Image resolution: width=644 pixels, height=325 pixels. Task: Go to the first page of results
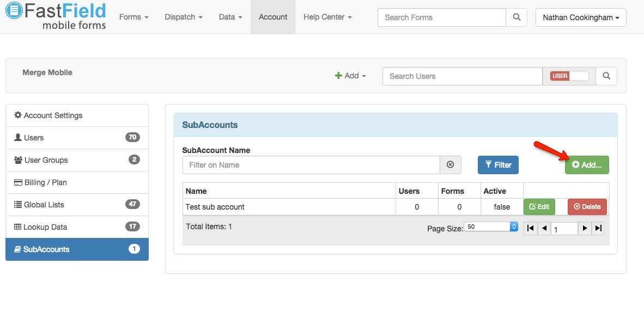(x=530, y=229)
